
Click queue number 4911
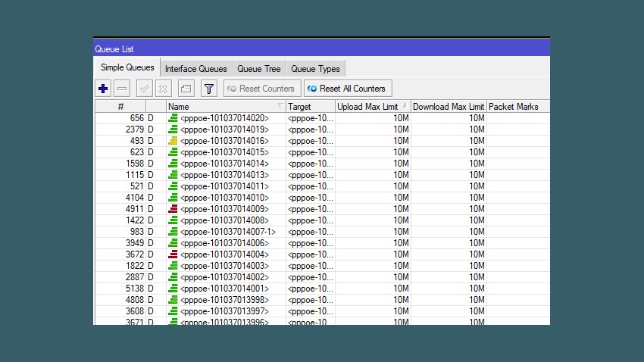click(x=135, y=209)
